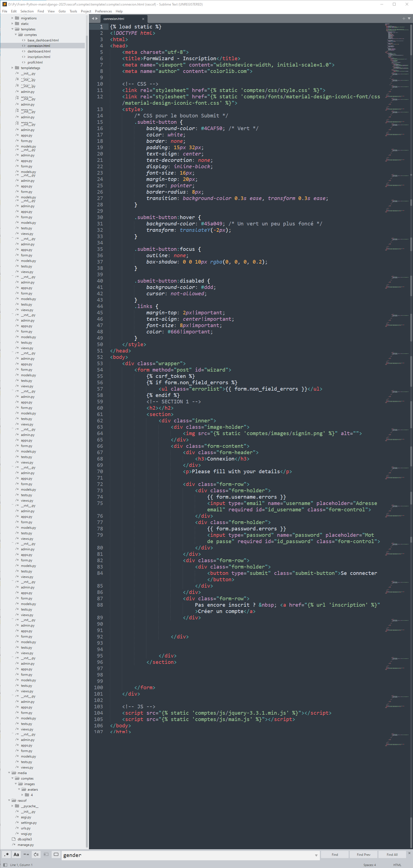Click the dashboard.html file icon in sidebar
The image size is (413, 868).
23,52
